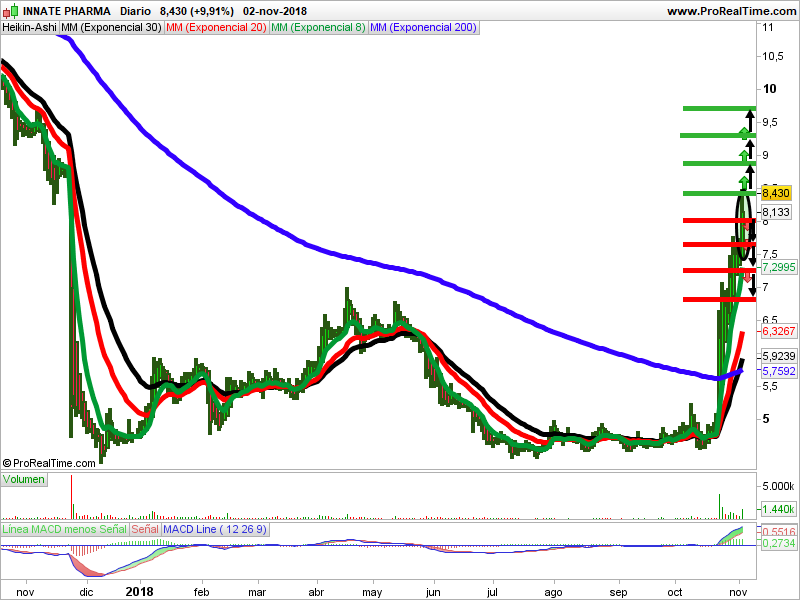Click the yellow 8,430 current price tag
This screenshot has height=600, width=800.
[776, 193]
